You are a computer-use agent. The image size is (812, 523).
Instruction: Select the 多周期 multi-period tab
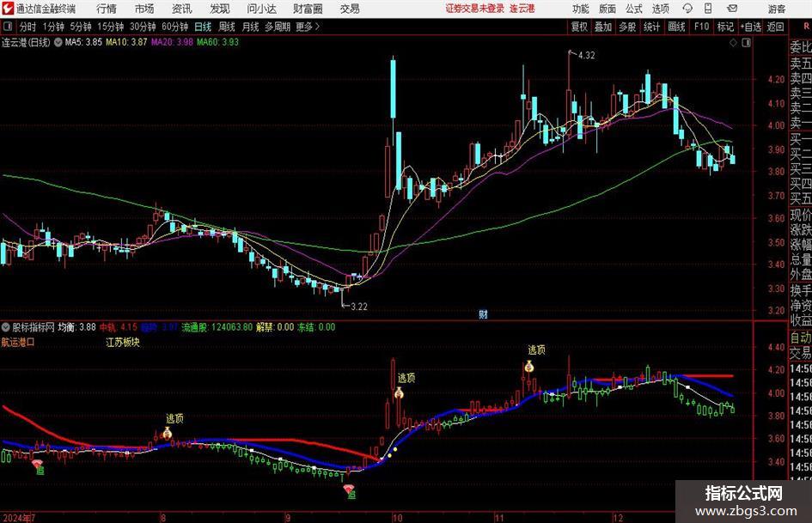coord(278,27)
